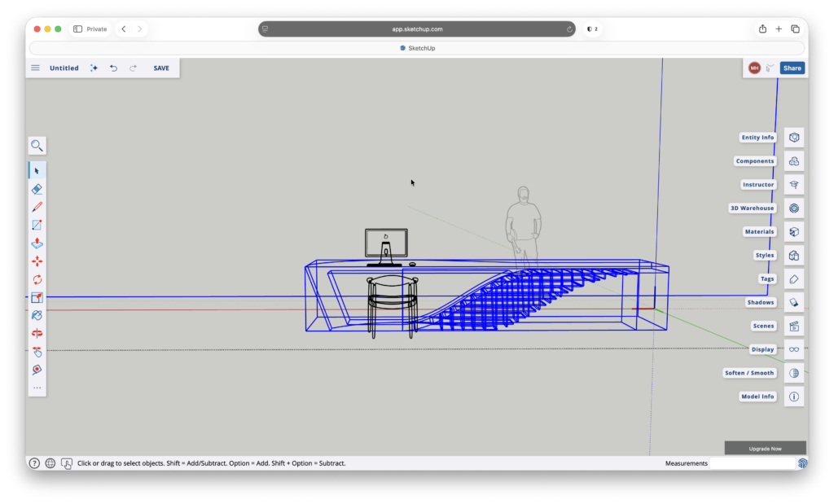This screenshot has width=834, height=504.
Task: Select the Move tool
Action: coord(37,261)
